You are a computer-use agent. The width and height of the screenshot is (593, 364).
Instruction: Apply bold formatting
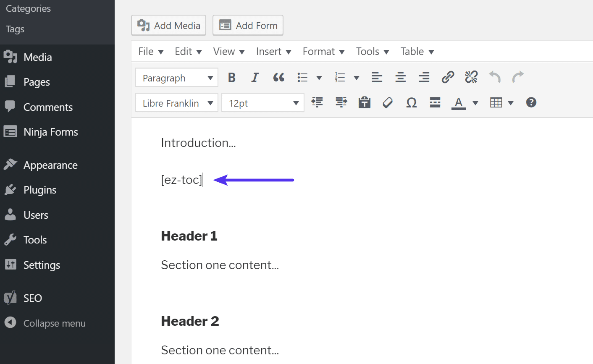tap(231, 77)
